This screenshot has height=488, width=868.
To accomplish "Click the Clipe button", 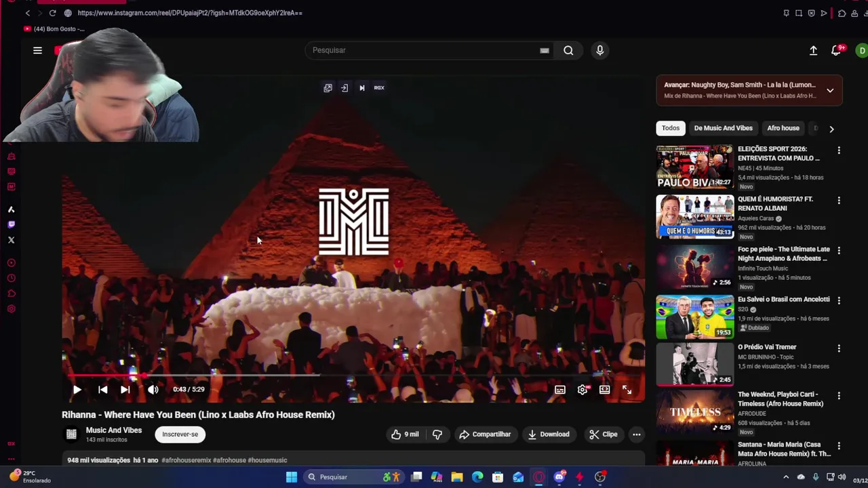I will [604, 434].
